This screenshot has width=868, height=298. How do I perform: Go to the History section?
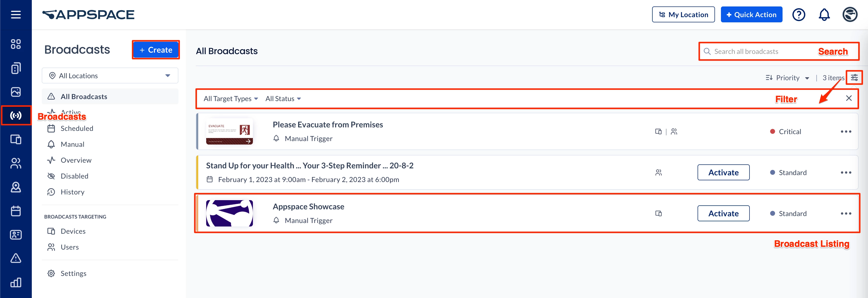(72, 192)
